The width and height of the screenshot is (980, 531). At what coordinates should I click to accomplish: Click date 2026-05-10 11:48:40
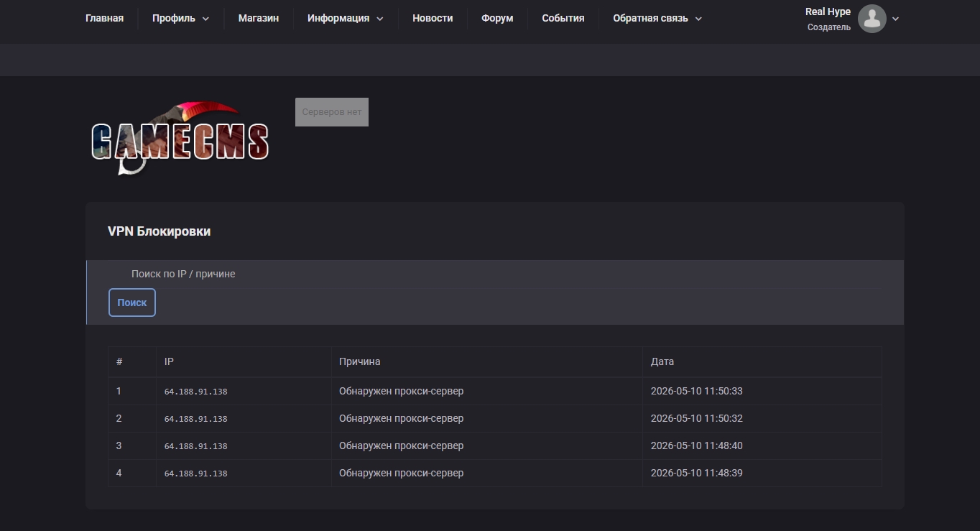[x=697, y=445]
